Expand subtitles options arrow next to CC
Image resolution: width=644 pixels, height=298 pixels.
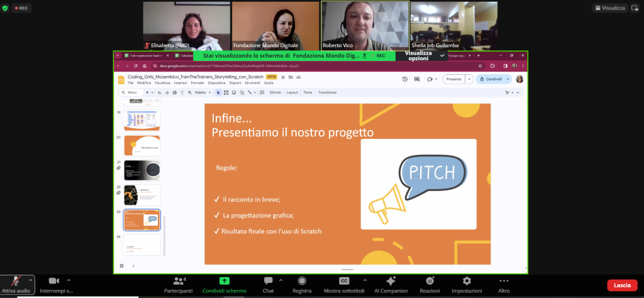point(365,280)
